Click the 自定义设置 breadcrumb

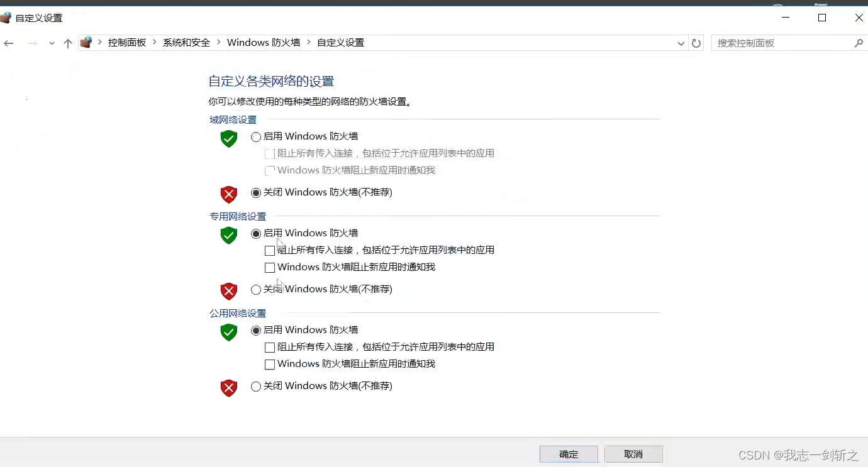click(x=340, y=43)
